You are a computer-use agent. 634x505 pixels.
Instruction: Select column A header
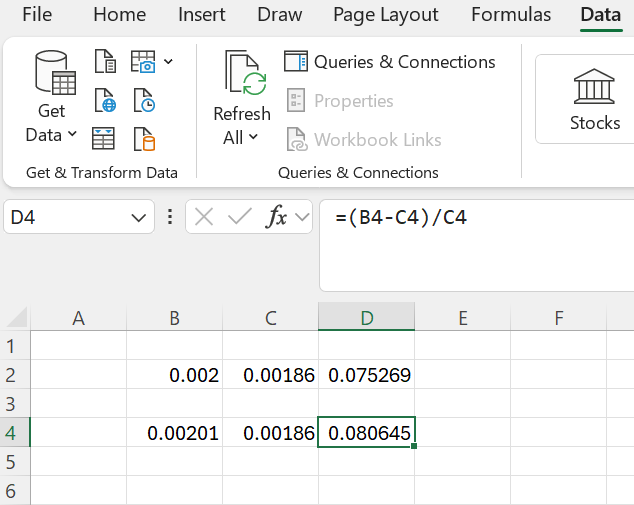pos(78,318)
